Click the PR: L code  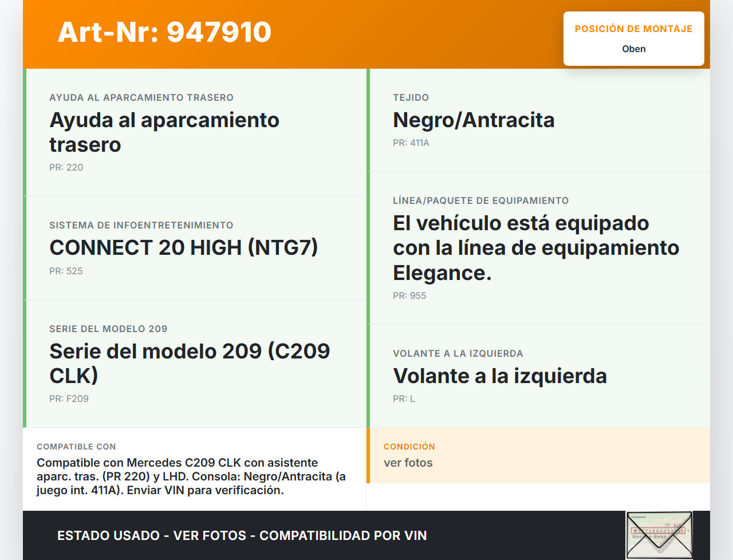pyautogui.click(x=404, y=399)
